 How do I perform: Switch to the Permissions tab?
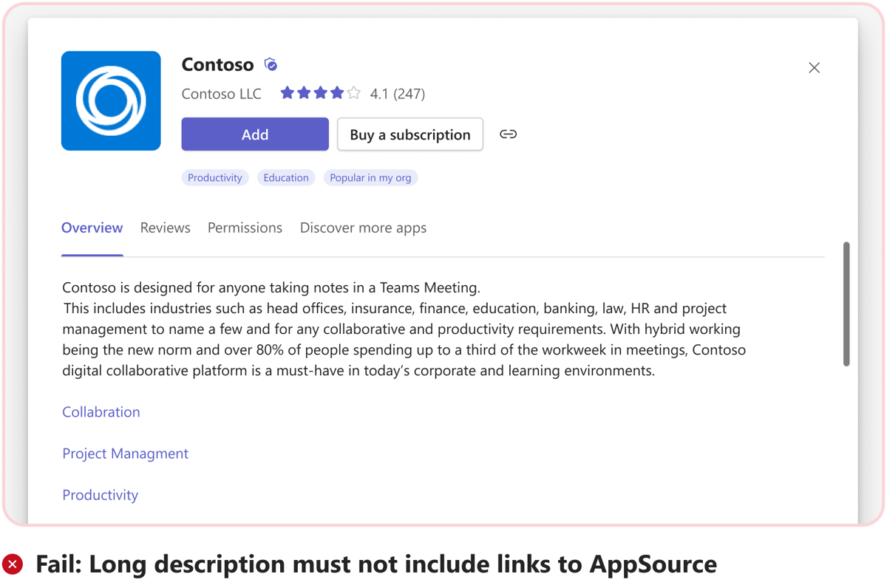[245, 228]
